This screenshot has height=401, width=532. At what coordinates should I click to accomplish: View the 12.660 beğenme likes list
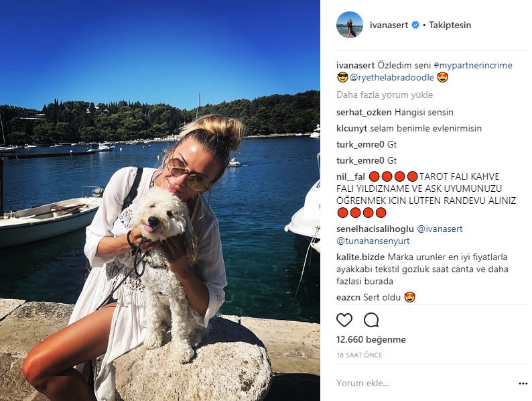(371, 339)
